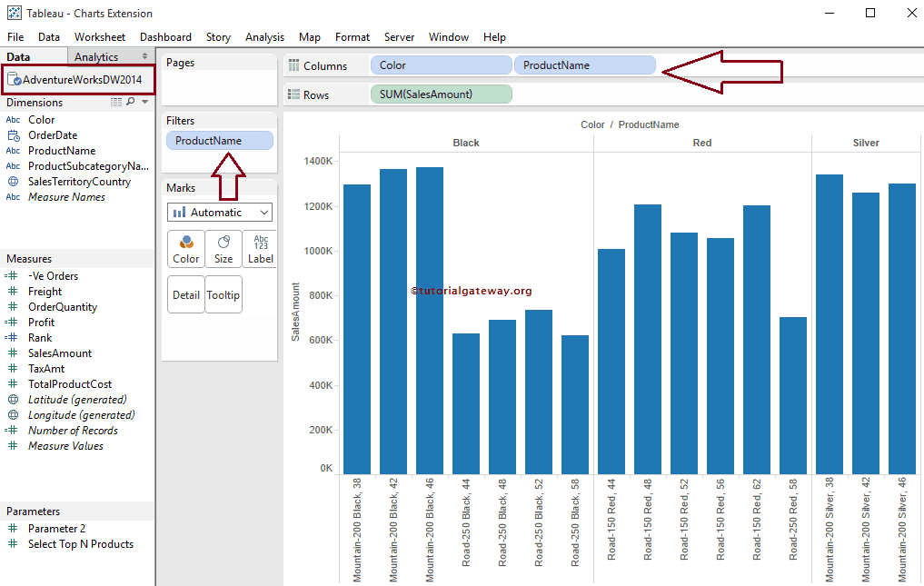Click the OrderDate calendar field icon
This screenshot has width=924, height=586.
[13, 135]
